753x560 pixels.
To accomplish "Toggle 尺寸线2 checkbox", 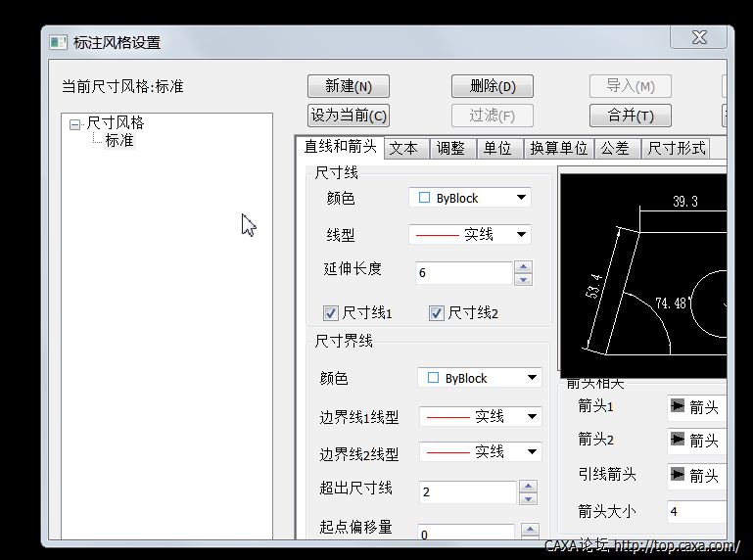I will (437, 313).
